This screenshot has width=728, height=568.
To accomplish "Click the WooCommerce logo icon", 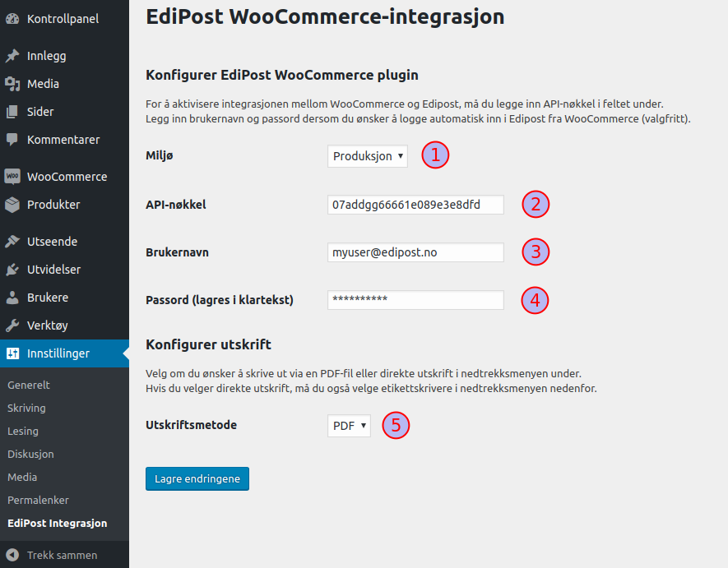I will click(x=12, y=177).
